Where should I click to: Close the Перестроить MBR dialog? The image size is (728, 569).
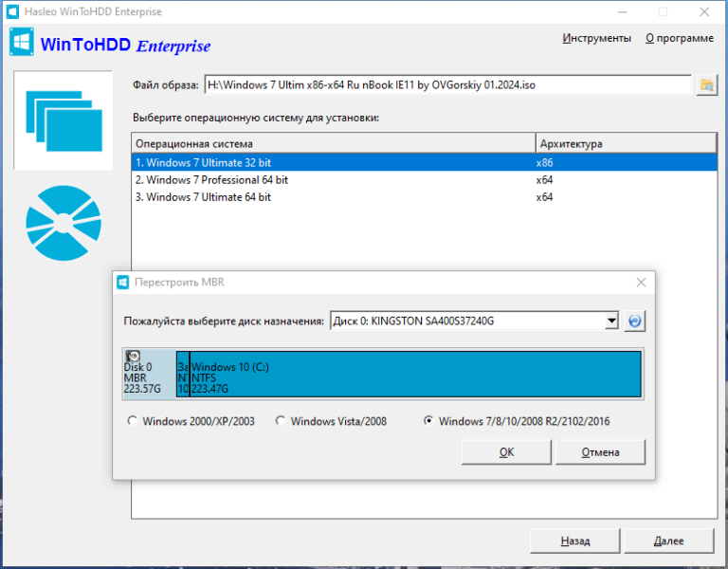[x=641, y=283]
